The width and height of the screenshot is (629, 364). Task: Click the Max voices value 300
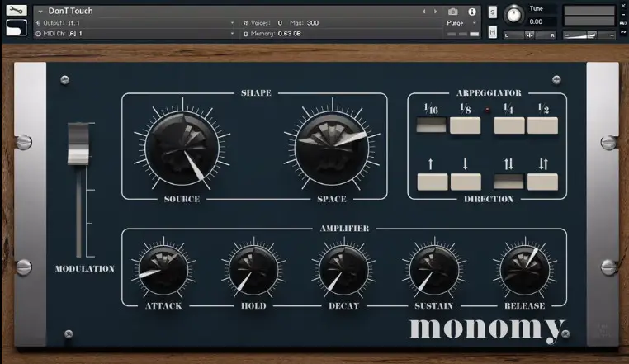(x=313, y=23)
